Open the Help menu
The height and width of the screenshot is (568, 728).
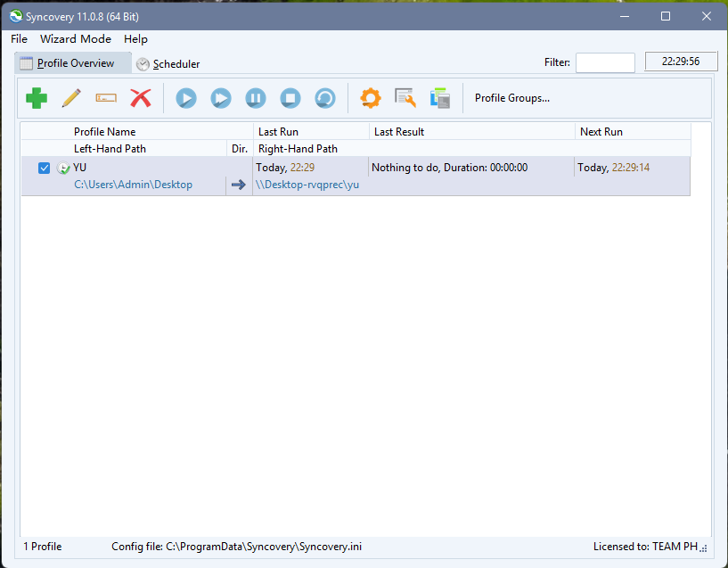click(x=135, y=39)
